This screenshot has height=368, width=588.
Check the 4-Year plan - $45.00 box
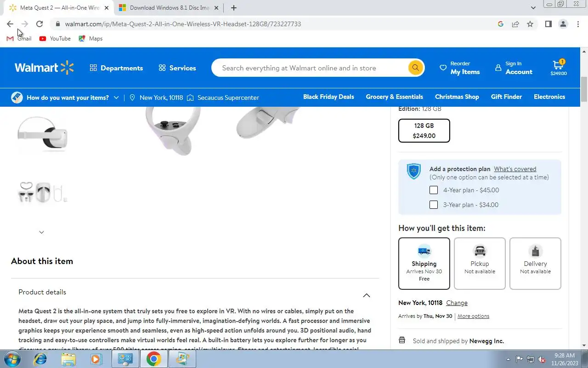[434, 190]
